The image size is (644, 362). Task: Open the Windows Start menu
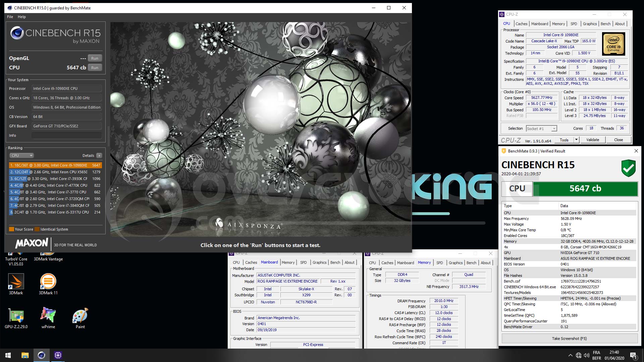tap(8, 355)
